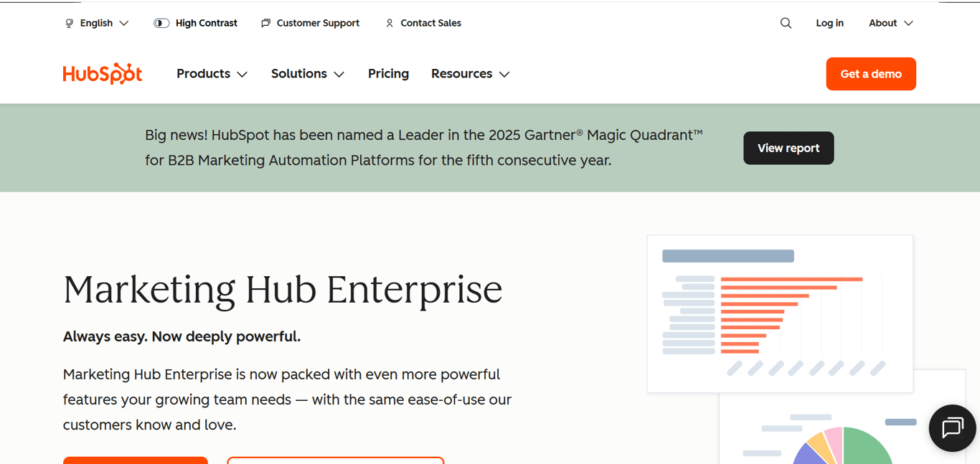Open the chat widget bubble
Screen dimensions: 980x464
click(952, 428)
